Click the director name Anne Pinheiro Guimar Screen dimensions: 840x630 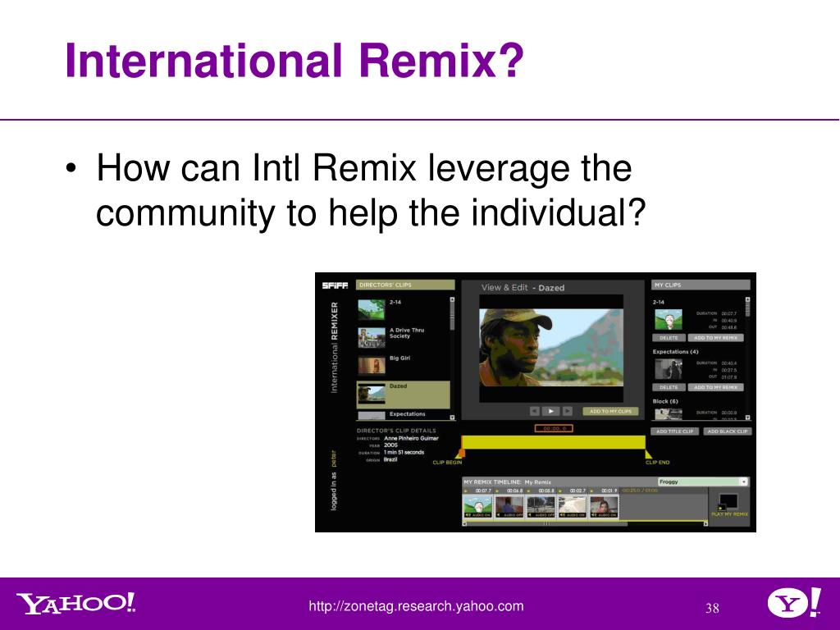point(411,438)
